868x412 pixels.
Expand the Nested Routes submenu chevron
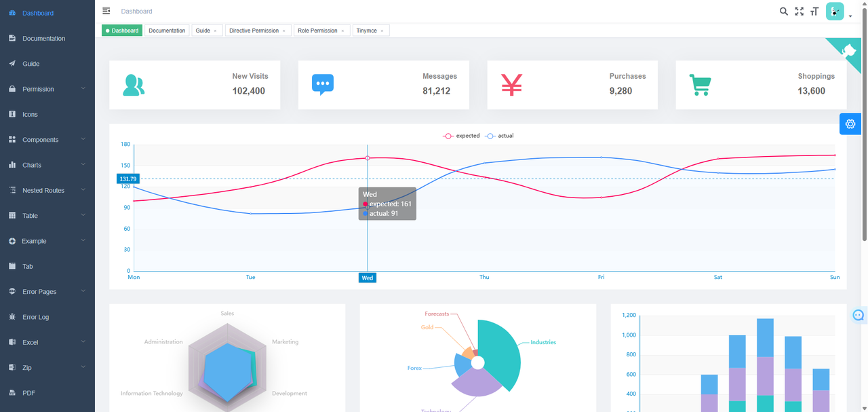[x=83, y=189]
